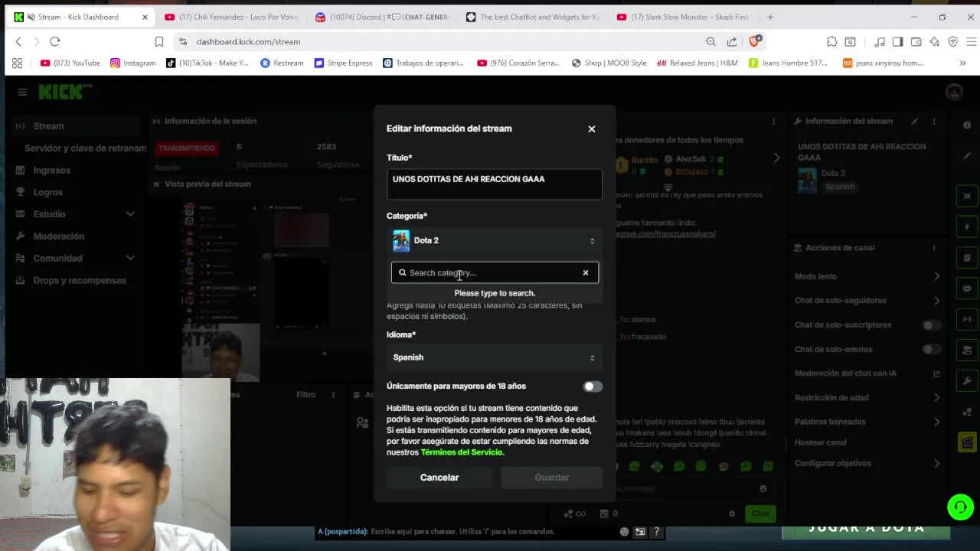Expand Chat de solo-seguidores options

[x=936, y=301]
